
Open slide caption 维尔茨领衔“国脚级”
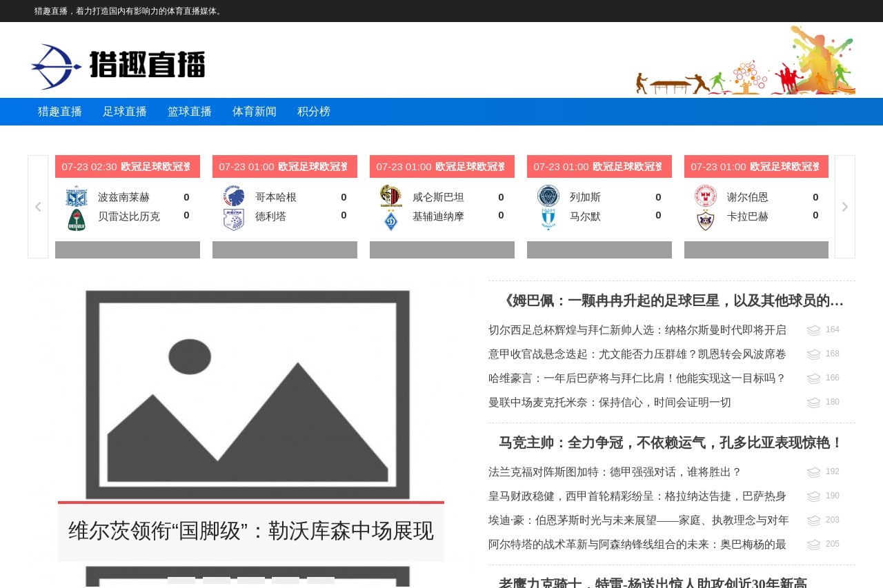(251, 531)
